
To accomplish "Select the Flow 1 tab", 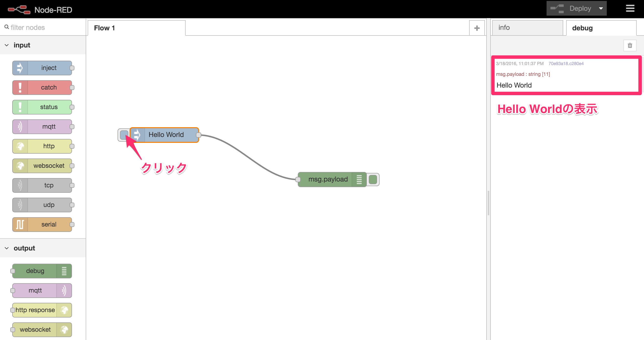I will pos(104,28).
